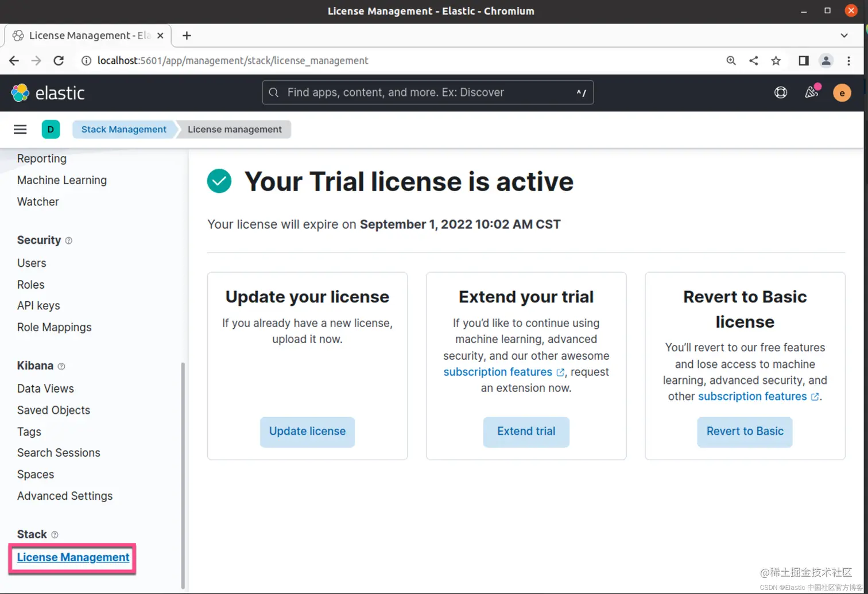Open the Chromium three-dot menu
Screen dimensions: 868x594
pos(848,60)
